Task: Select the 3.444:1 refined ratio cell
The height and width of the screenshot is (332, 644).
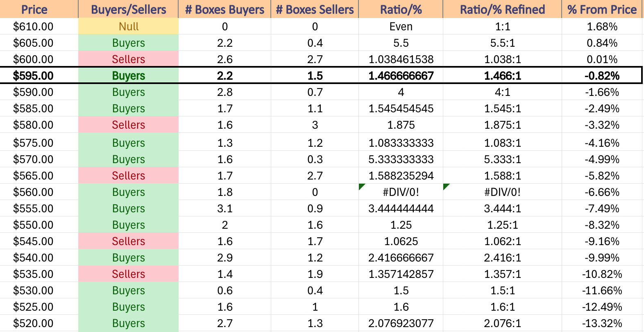Action: (502, 209)
